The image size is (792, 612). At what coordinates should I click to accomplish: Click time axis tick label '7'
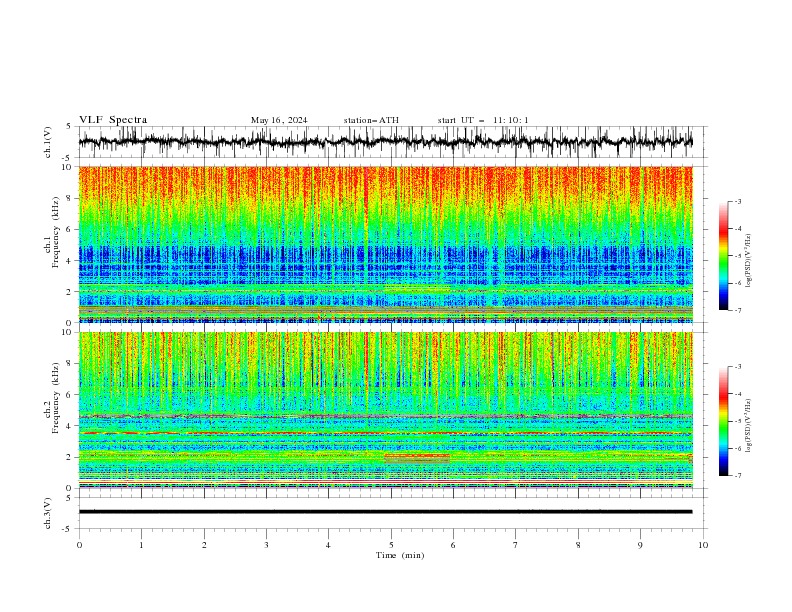coord(516,545)
